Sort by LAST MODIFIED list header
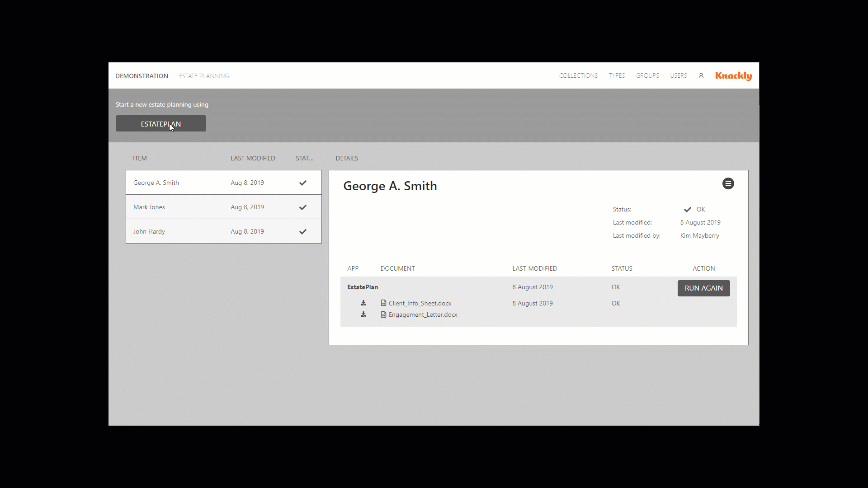 [253, 158]
